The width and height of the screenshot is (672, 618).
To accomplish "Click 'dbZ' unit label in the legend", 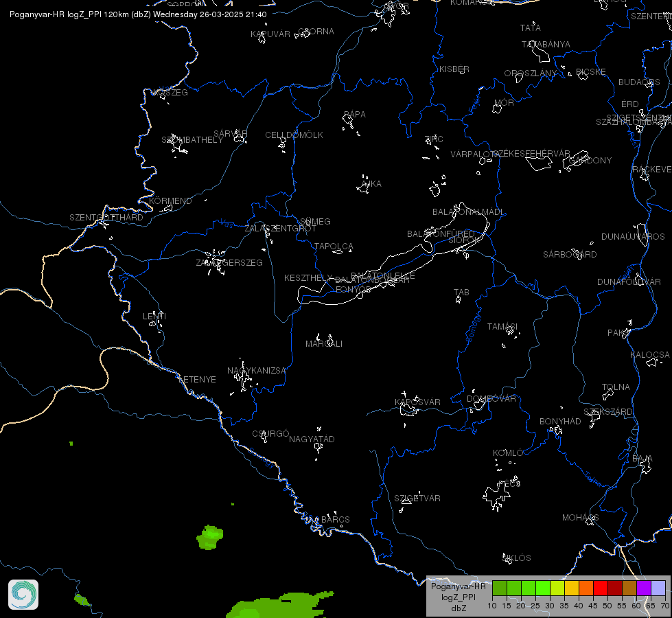I will [459, 608].
